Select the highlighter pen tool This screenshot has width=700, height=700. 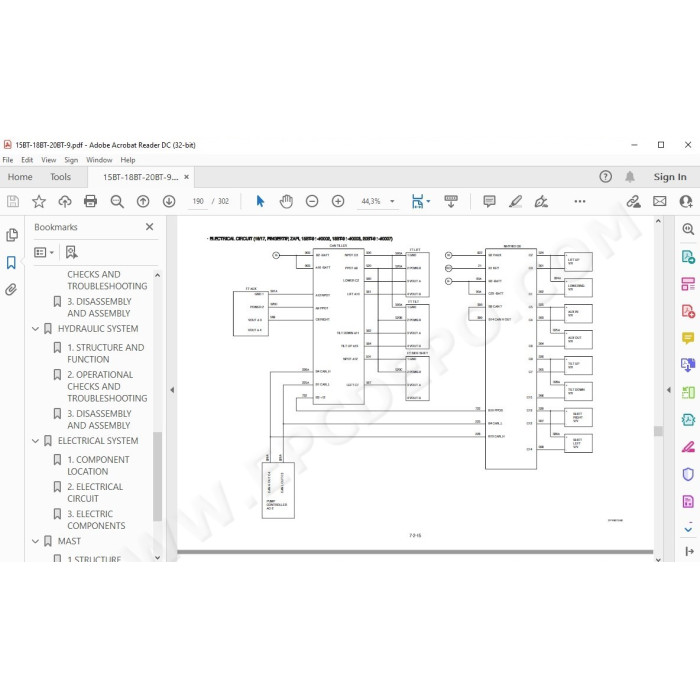(x=515, y=201)
